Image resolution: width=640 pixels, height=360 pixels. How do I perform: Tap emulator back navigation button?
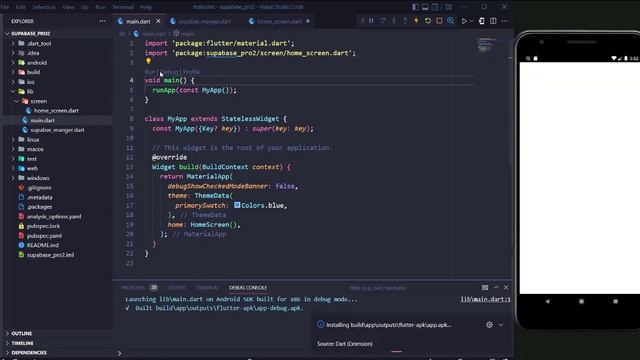pos(547,301)
